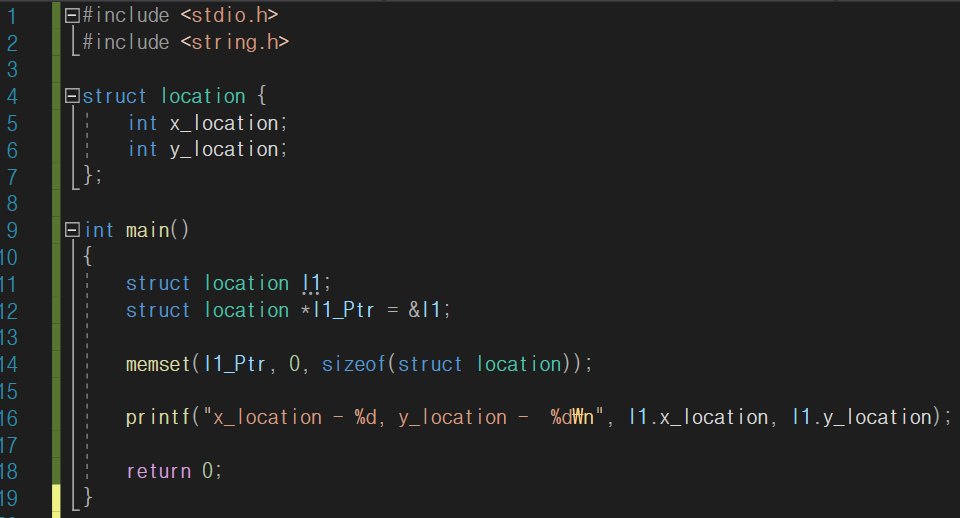
Task: Click the opening brace on line 10
Action: (x=88, y=257)
